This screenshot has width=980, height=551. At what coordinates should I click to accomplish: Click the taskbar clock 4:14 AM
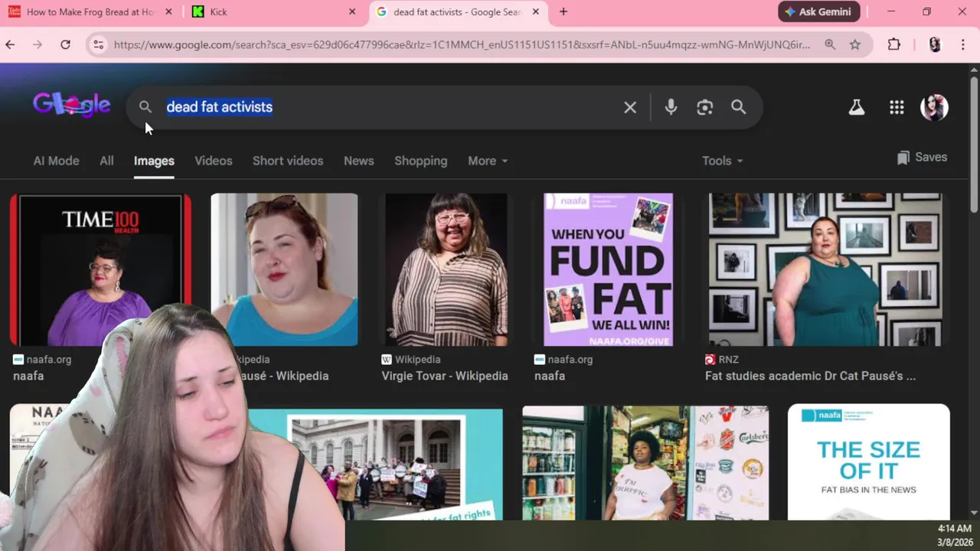[955, 529]
